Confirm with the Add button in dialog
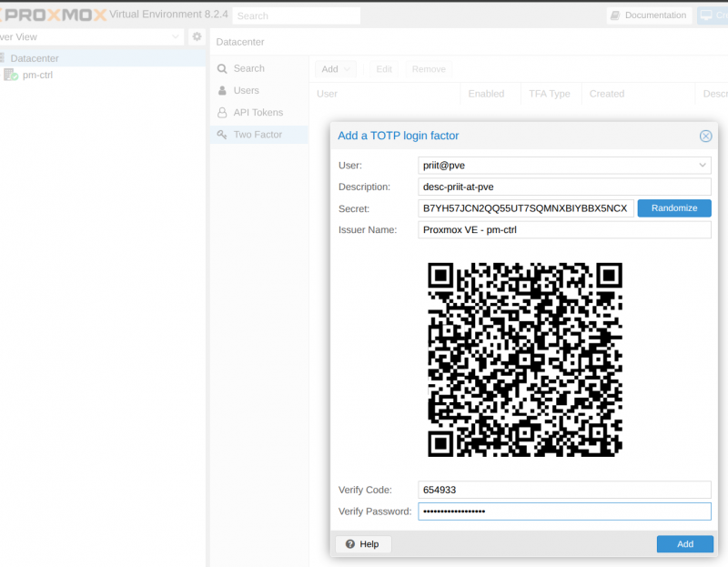Viewport: 728px width, 567px height. (685, 544)
